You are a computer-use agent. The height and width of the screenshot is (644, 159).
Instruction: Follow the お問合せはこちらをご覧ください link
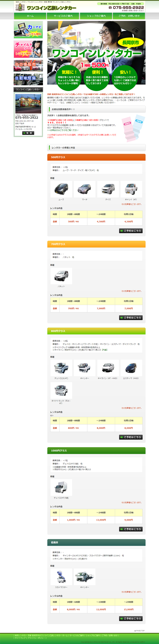(x=63, y=130)
